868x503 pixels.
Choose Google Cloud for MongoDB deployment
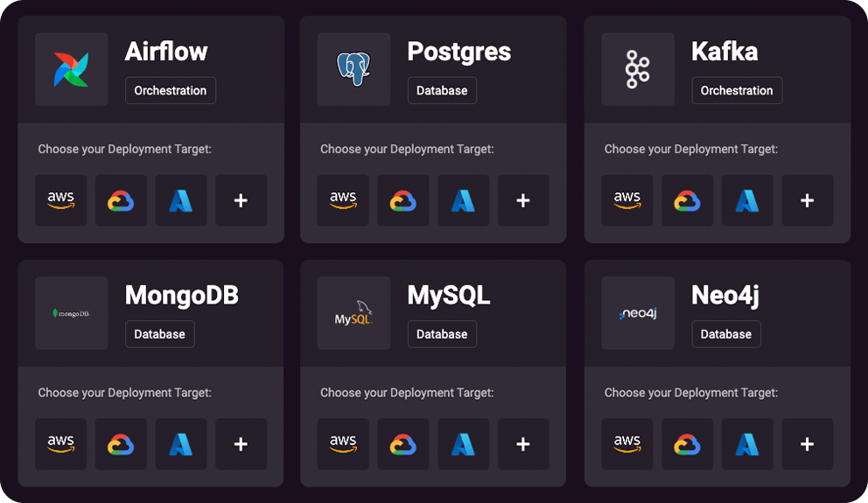point(121,444)
